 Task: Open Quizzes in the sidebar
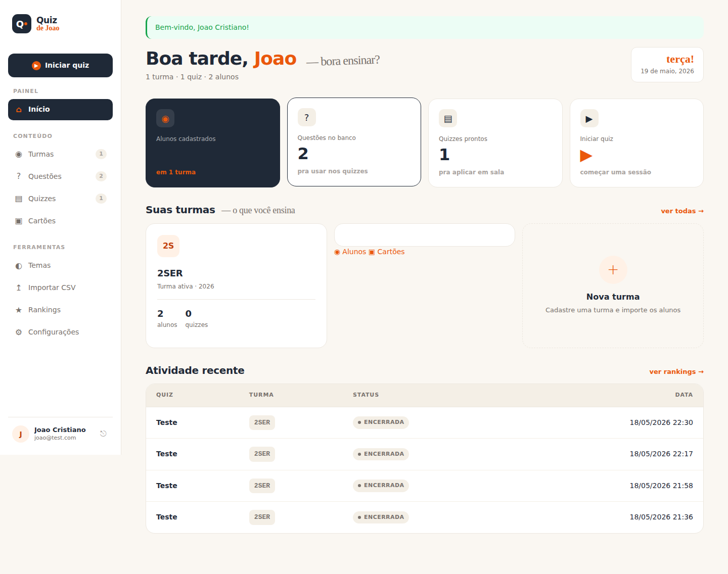pyautogui.click(x=60, y=199)
